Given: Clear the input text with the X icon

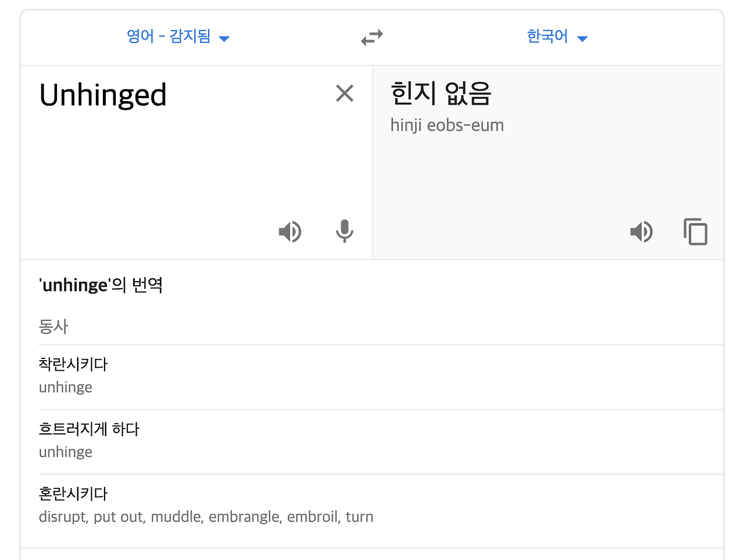Looking at the screenshot, I should pyautogui.click(x=344, y=93).
